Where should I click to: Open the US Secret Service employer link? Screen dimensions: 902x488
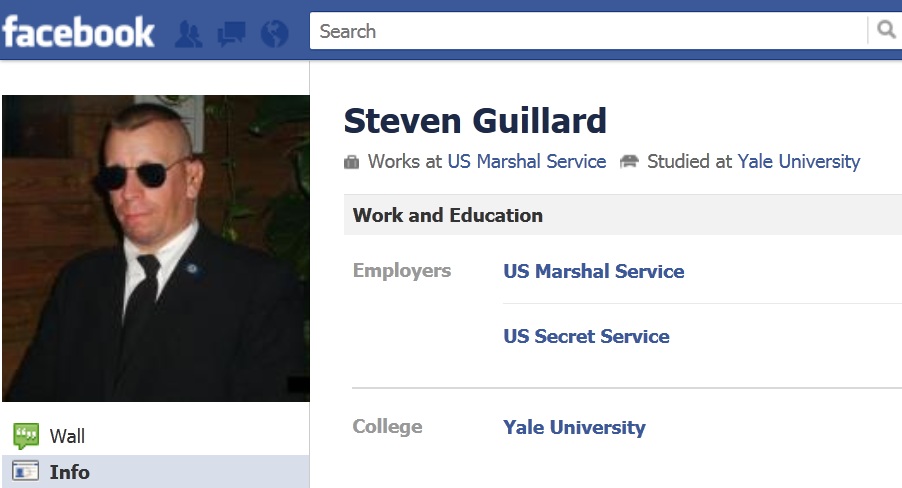(x=586, y=336)
